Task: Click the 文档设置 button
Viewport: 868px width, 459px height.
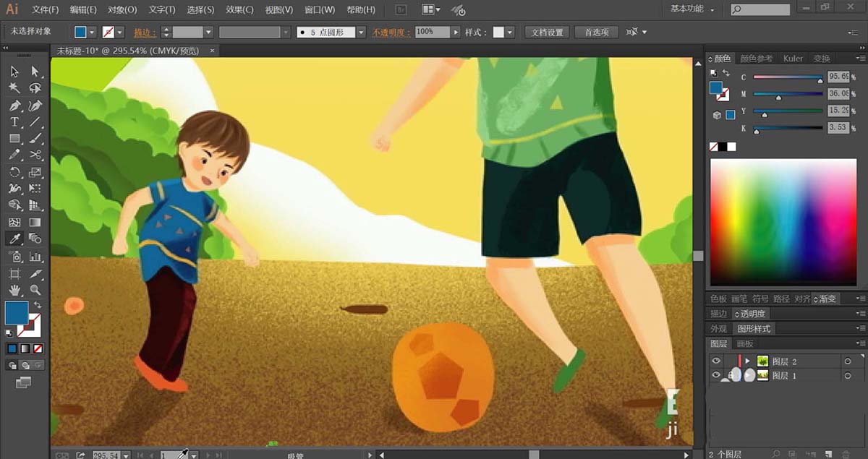Action: click(547, 33)
